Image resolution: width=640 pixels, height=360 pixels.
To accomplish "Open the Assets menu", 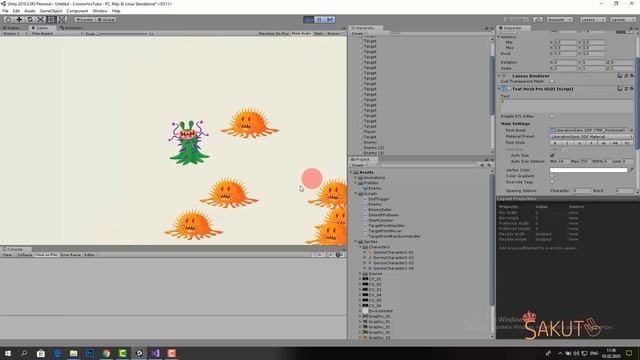I will [x=29, y=11].
